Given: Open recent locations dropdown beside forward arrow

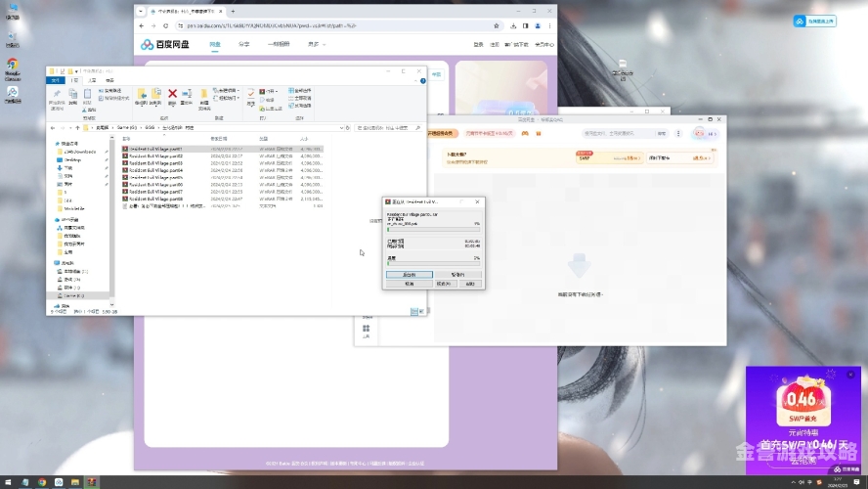Looking at the screenshot, I should click(70, 128).
